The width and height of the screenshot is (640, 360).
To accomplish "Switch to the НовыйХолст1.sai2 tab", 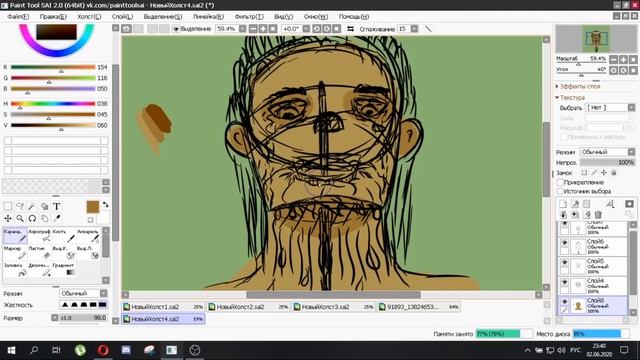I will 163,307.
